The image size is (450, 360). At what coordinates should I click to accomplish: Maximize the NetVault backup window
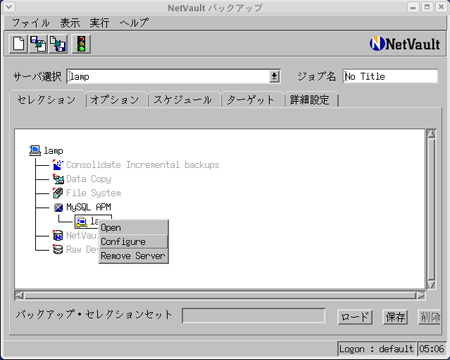[427, 7]
